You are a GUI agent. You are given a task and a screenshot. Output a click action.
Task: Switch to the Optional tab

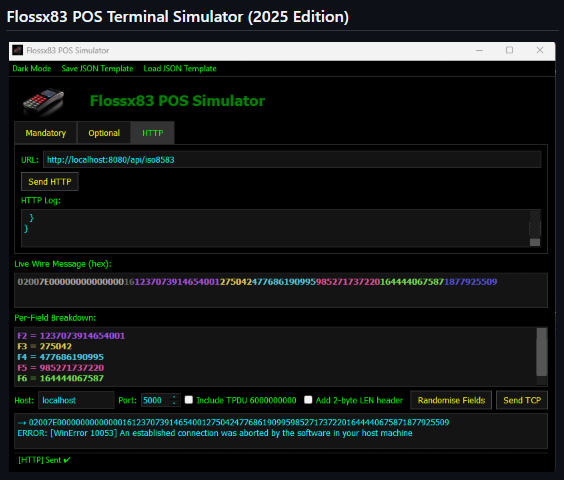104,133
